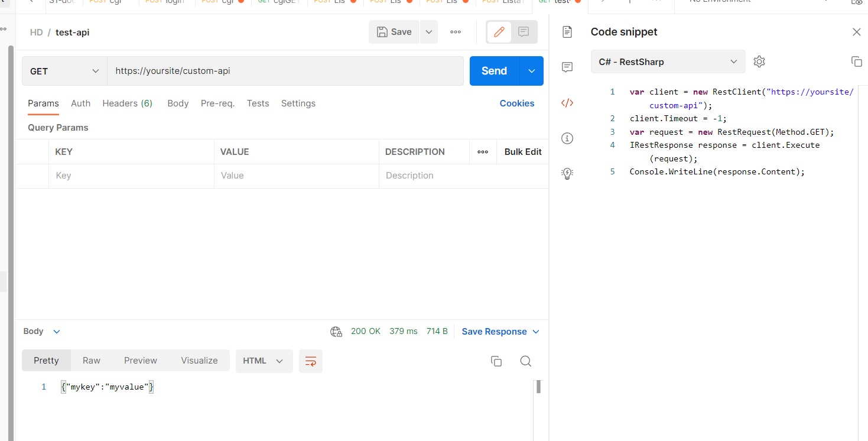Open query params column options ellipsis

(483, 152)
